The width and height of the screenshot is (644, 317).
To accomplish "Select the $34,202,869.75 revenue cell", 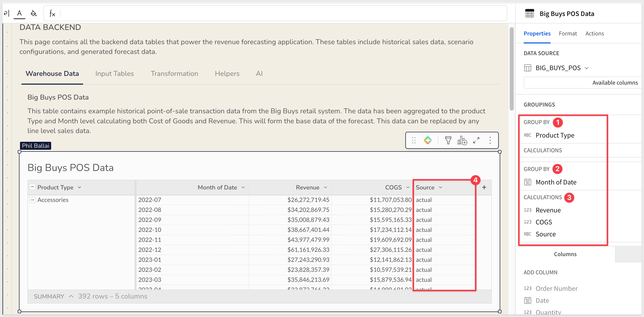I will [290, 210].
